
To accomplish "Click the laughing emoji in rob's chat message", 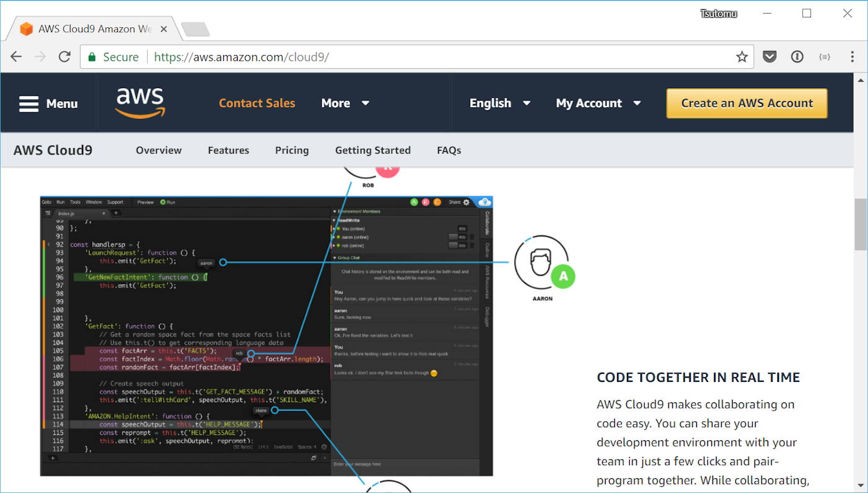I will click(x=434, y=373).
